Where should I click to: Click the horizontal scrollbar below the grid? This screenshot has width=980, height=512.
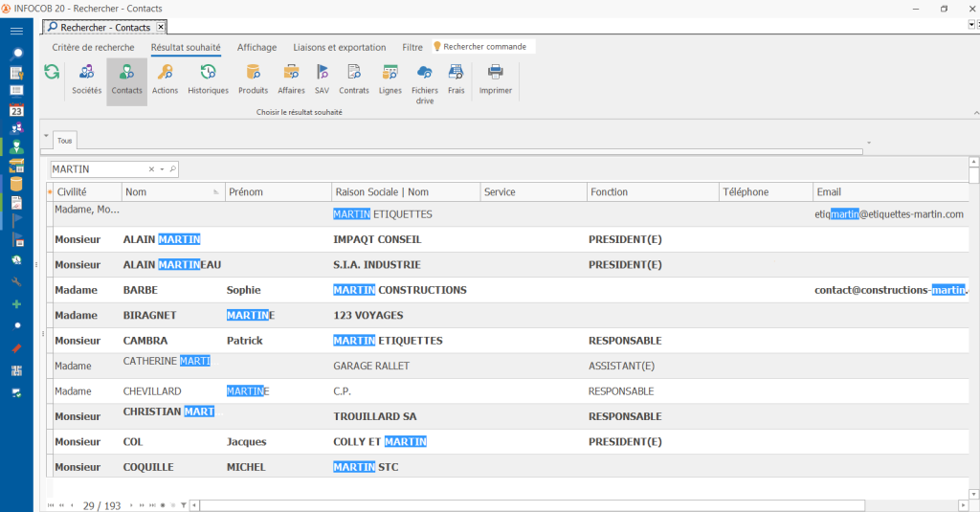531,504
